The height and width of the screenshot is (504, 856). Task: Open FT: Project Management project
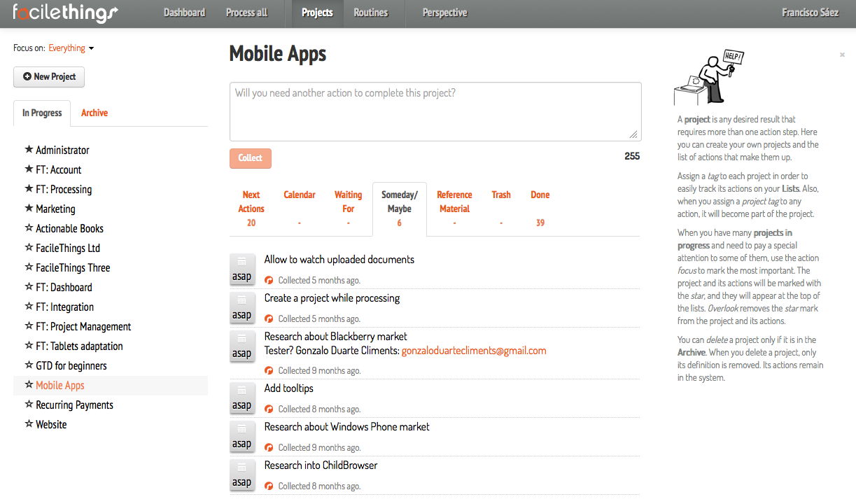[x=83, y=326]
